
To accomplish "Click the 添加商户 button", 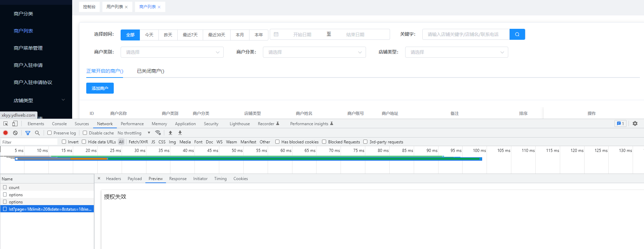I will coord(100,88).
